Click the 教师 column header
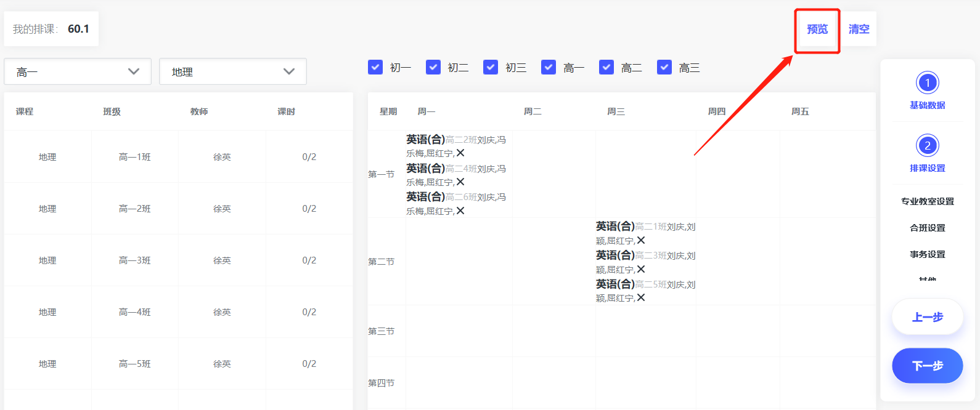 point(199,111)
